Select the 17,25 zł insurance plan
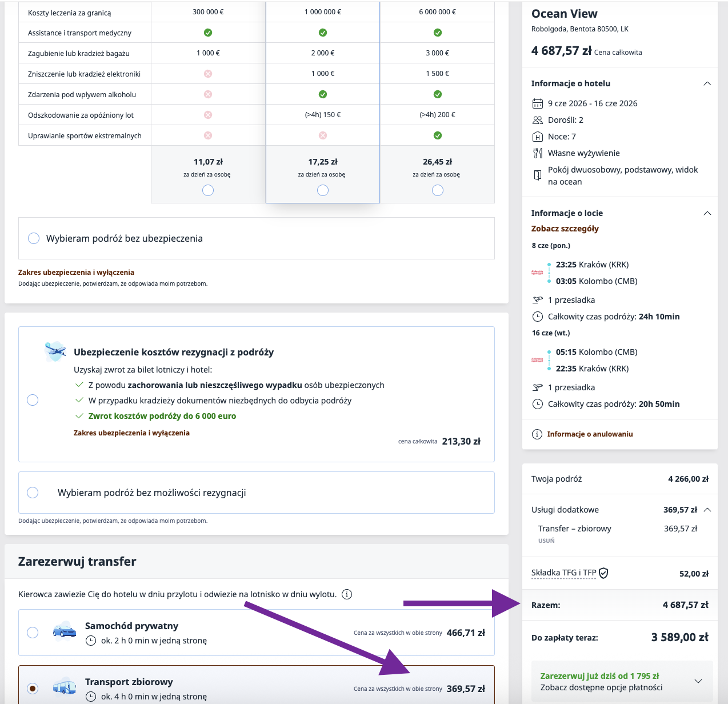Viewport: 728px width, 704px height. [323, 190]
